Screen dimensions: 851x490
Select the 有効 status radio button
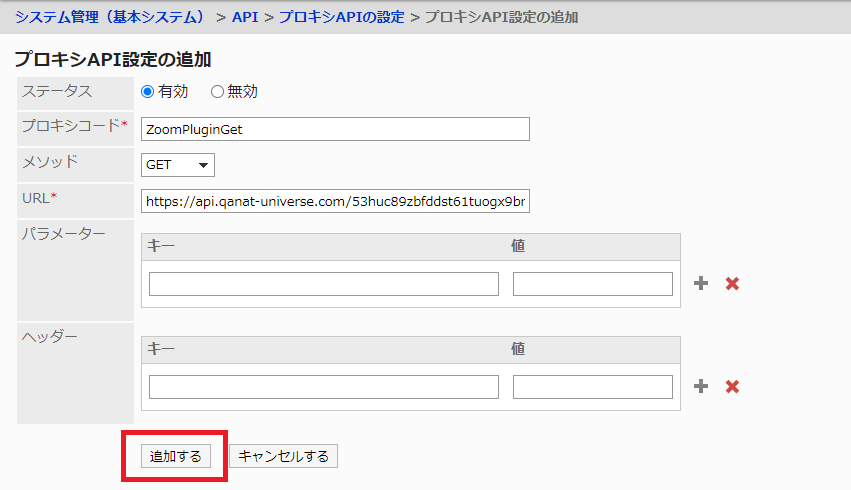(148, 92)
